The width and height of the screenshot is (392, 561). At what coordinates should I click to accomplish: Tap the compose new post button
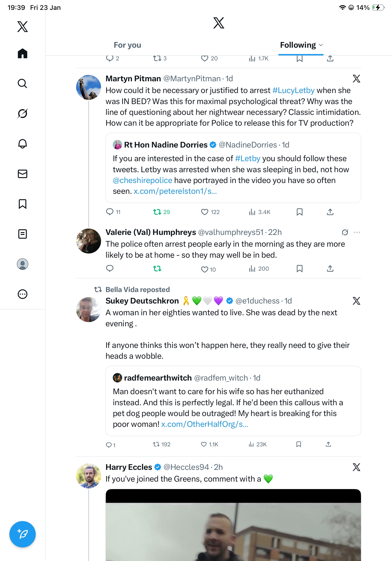[22, 534]
